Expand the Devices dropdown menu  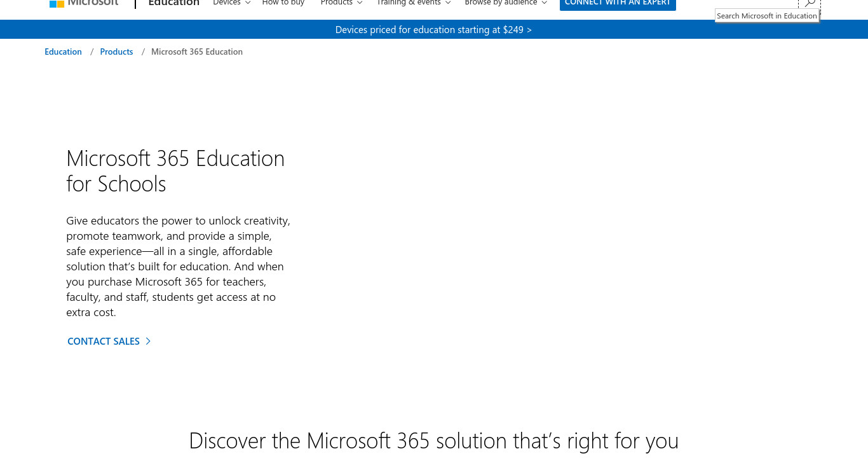pyautogui.click(x=232, y=3)
